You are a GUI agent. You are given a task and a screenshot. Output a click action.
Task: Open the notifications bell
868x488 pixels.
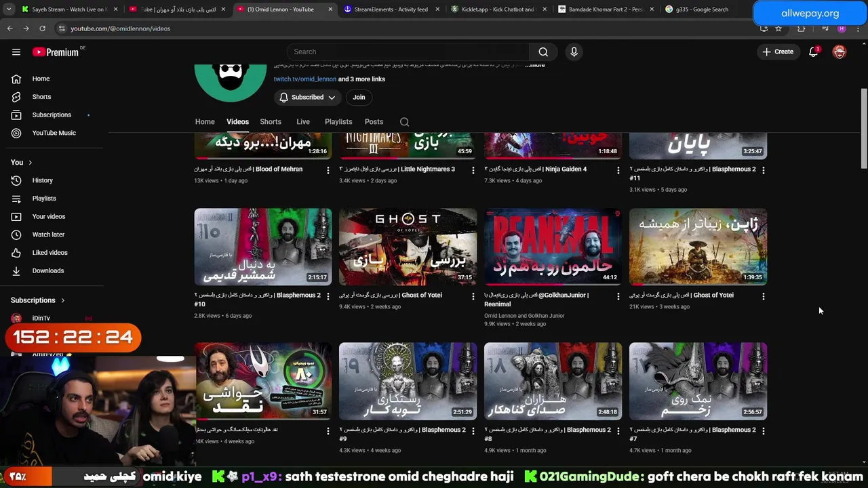813,52
